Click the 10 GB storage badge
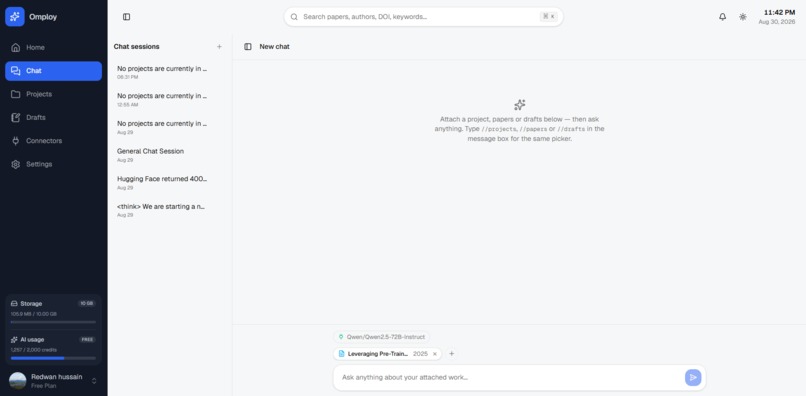The width and height of the screenshot is (806, 396). pos(87,304)
